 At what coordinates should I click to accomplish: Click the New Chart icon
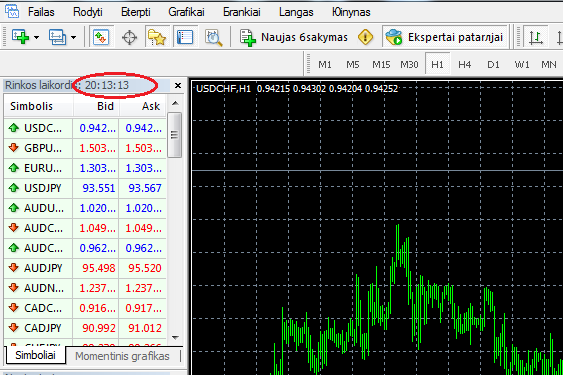point(20,37)
